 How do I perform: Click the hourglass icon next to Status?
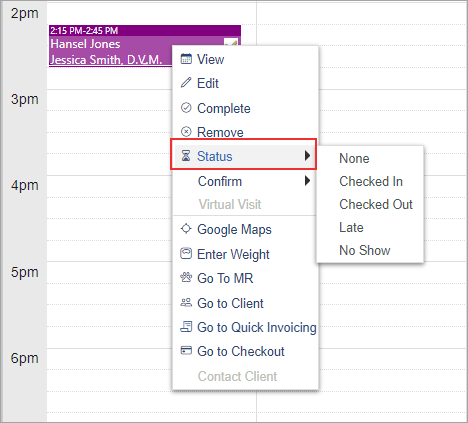coord(186,156)
